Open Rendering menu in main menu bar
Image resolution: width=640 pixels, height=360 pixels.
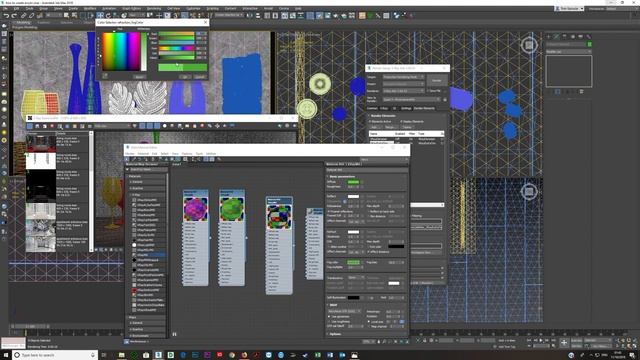154,8
